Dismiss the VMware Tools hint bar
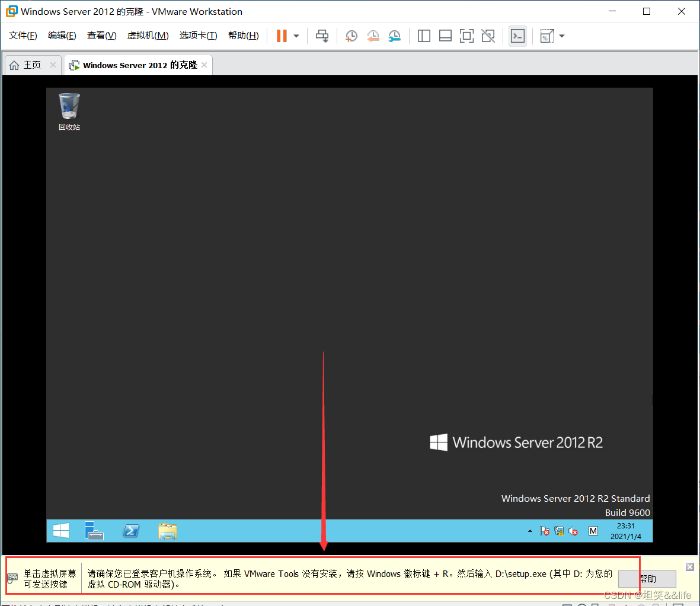Image resolution: width=700 pixels, height=606 pixels. 690,567
